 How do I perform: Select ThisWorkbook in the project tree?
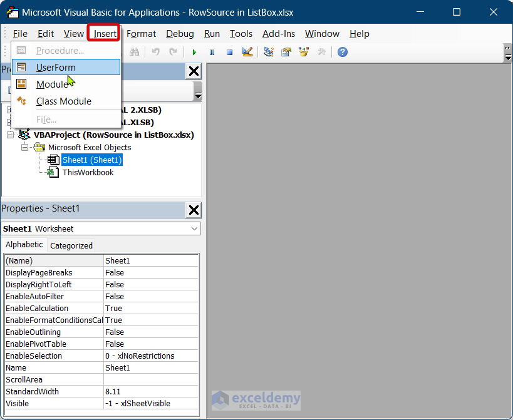pos(88,172)
